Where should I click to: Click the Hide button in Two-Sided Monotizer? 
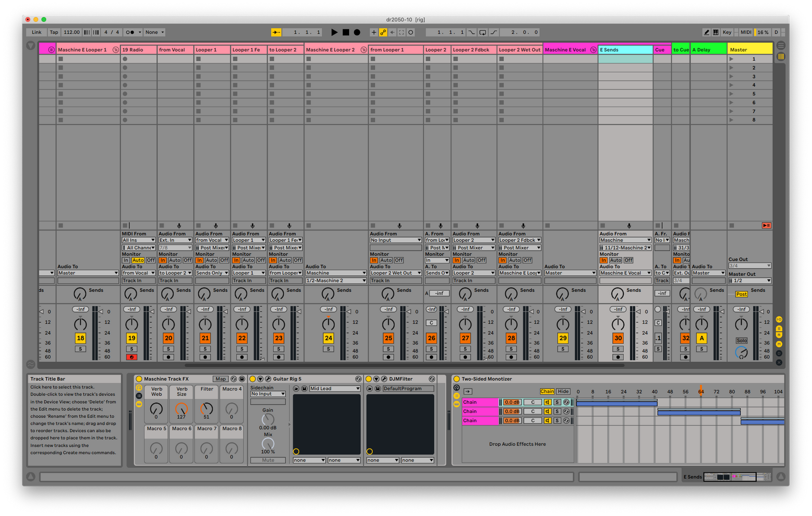point(563,392)
